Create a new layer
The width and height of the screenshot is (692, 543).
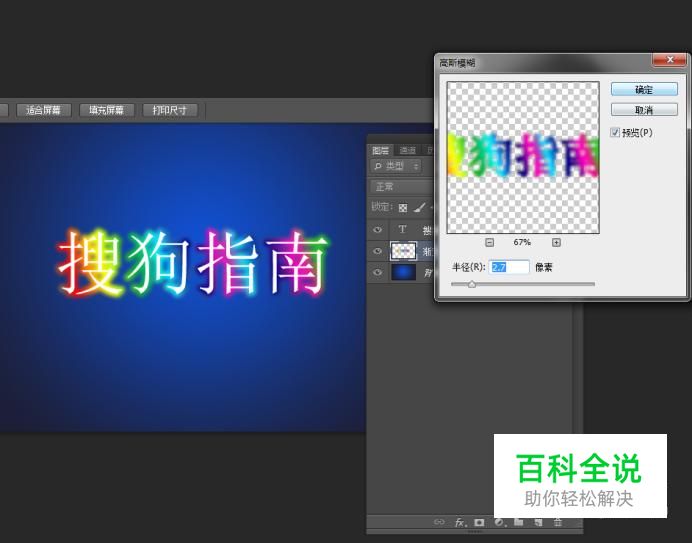tap(538, 522)
